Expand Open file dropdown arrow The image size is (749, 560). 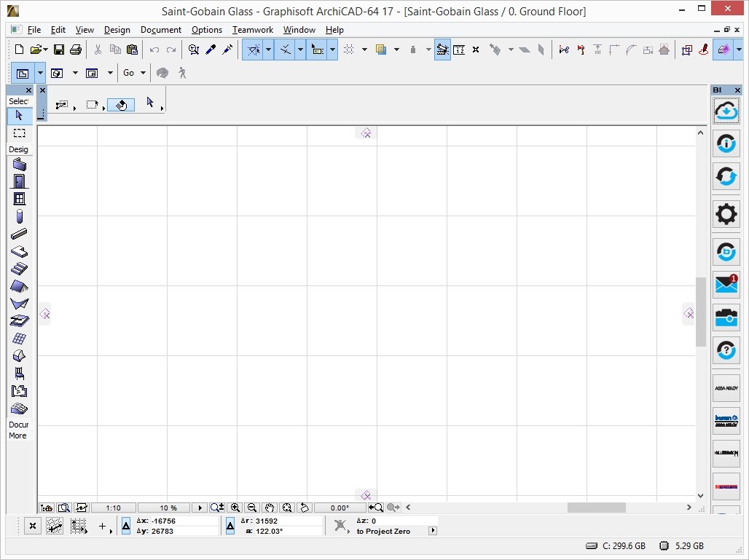click(x=45, y=50)
